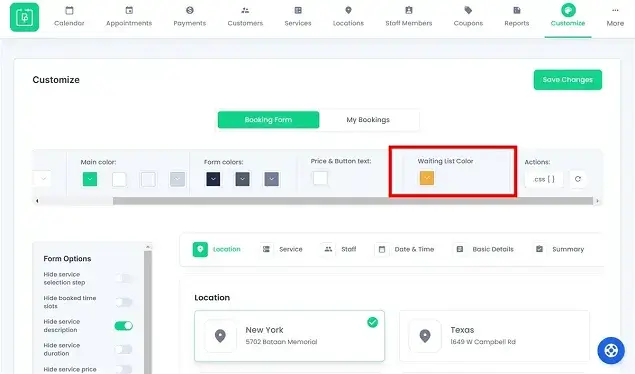Pick the third white Main color swatch

(148, 179)
